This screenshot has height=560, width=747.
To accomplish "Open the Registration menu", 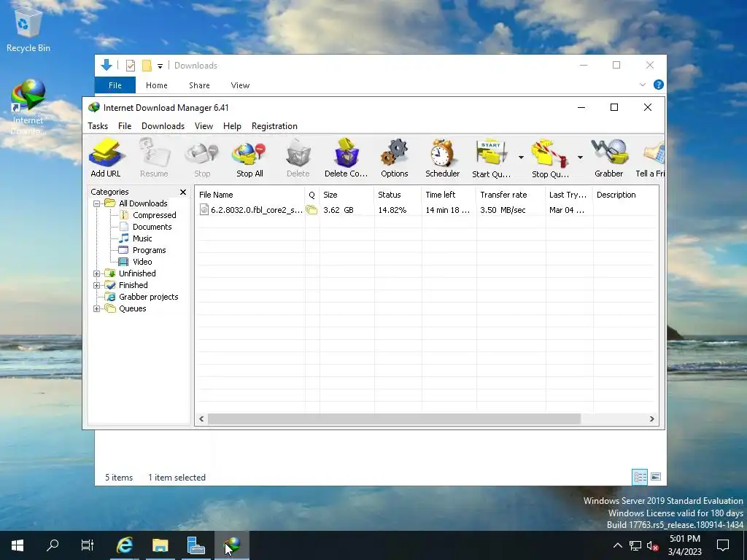I will [x=274, y=125].
